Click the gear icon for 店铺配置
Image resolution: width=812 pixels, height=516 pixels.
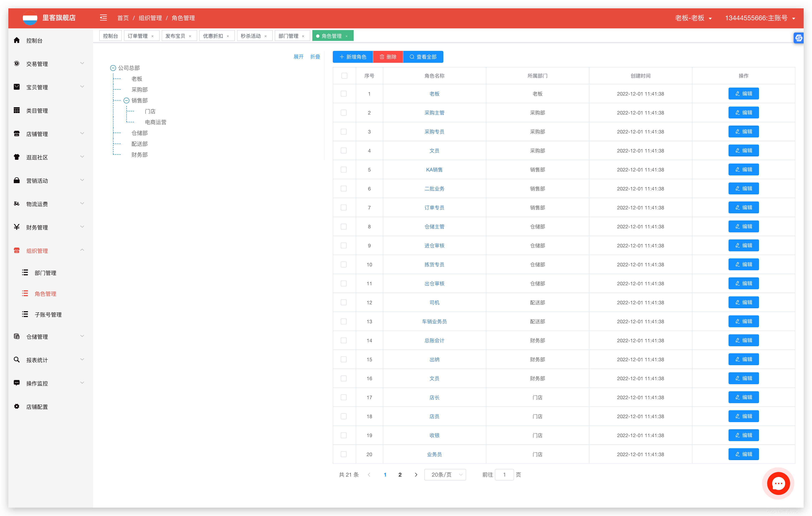(16, 407)
